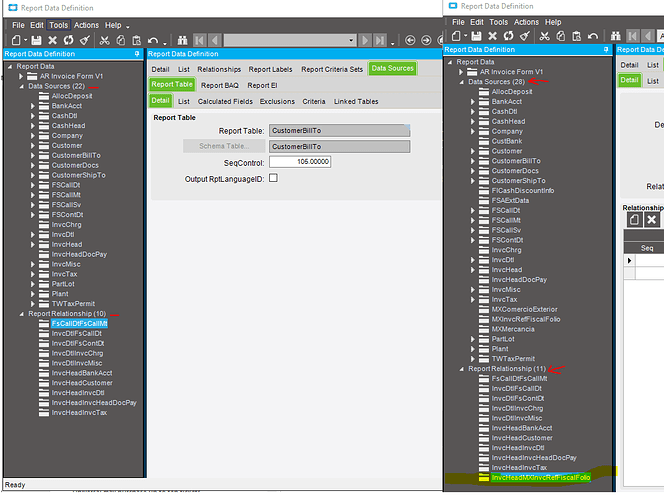Click the delete-relationship X icon in the right window
This screenshot has width=664, height=499.
[652, 219]
